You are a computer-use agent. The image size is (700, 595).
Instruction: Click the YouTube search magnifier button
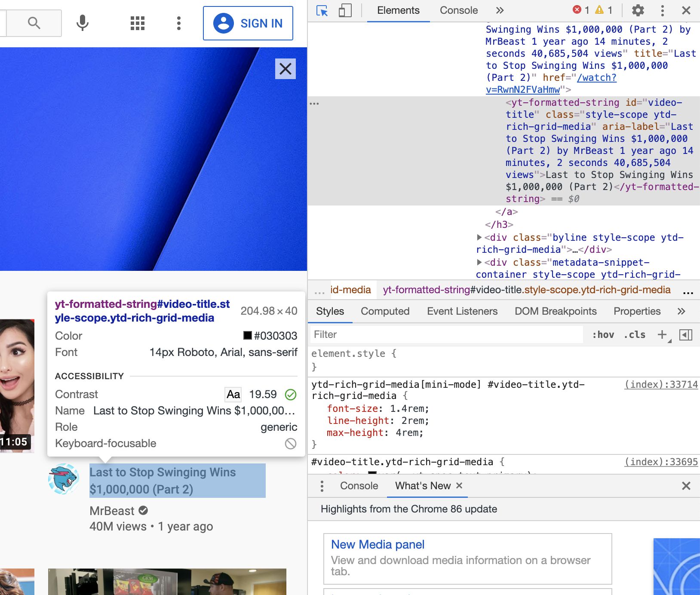click(34, 23)
